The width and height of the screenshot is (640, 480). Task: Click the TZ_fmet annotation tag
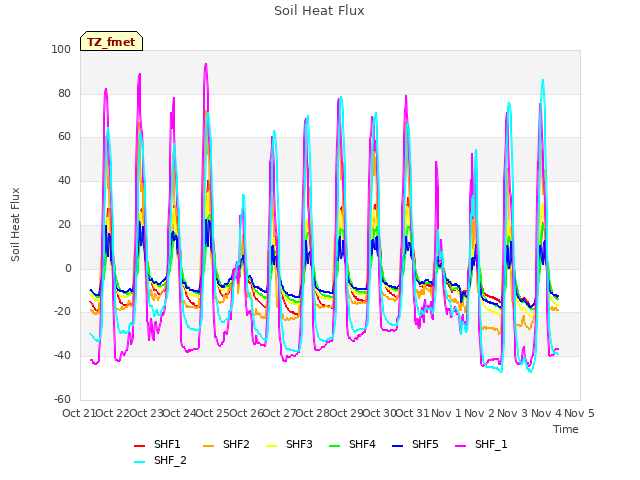pyautogui.click(x=111, y=41)
